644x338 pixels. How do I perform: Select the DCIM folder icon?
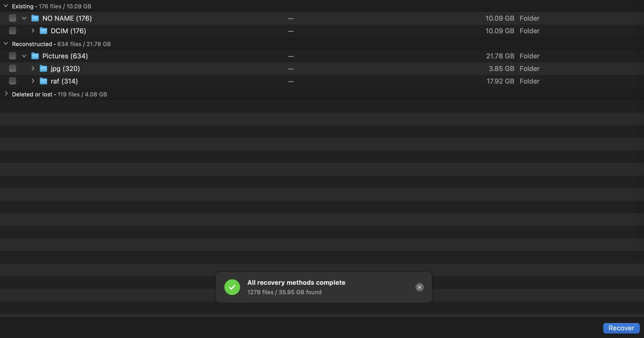(x=43, y=31)
